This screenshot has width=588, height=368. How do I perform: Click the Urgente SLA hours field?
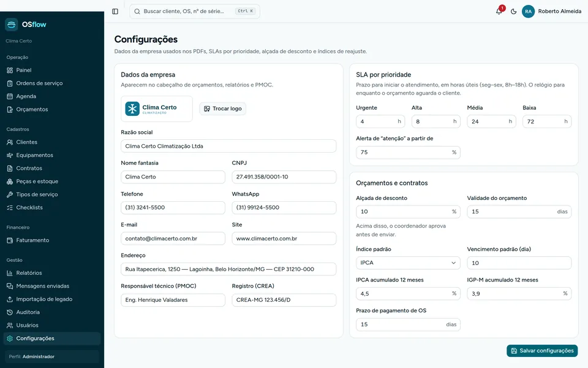coord(380,121)
